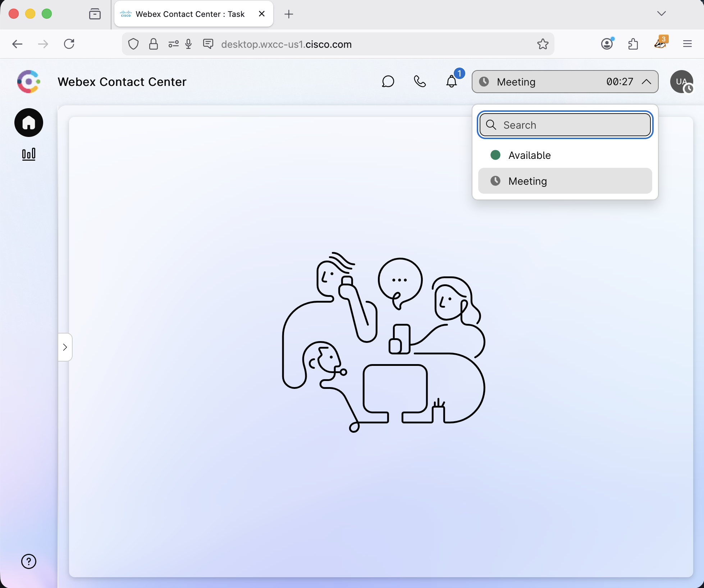Image resolution: width=704 pixels, height=588 pixels.
Task: Click the Webex Contact Center logo
Action: point(28,82)
